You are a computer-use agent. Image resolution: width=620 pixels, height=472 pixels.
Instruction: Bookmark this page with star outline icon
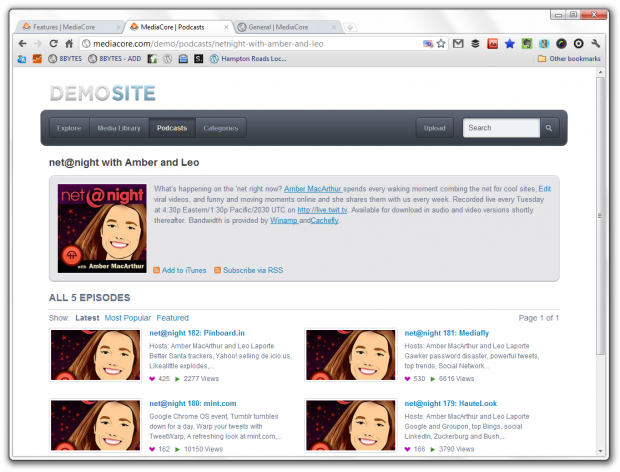[441, 43]
